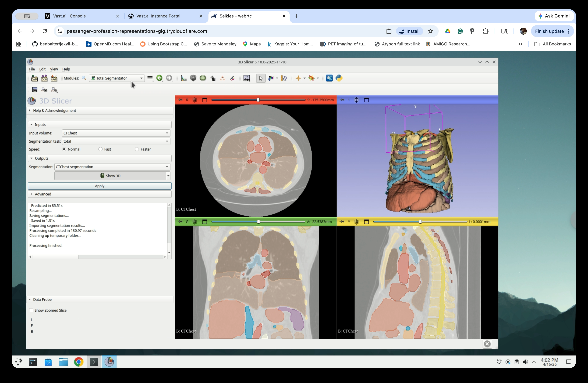Open the File menu
This screenshot has height=383, width=588.
32,69
